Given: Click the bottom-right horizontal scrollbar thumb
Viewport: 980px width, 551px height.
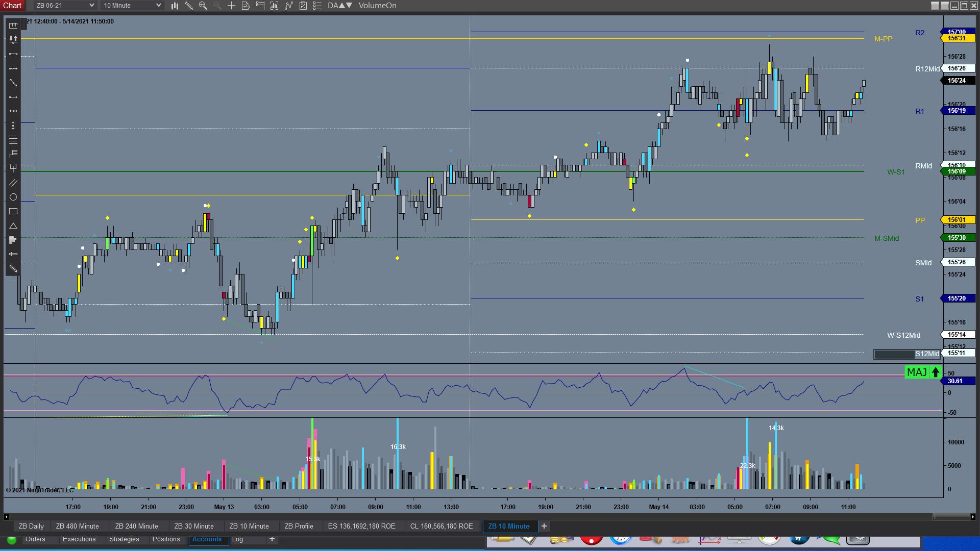Looking at the screenshot, I should (x=951, y=517).
